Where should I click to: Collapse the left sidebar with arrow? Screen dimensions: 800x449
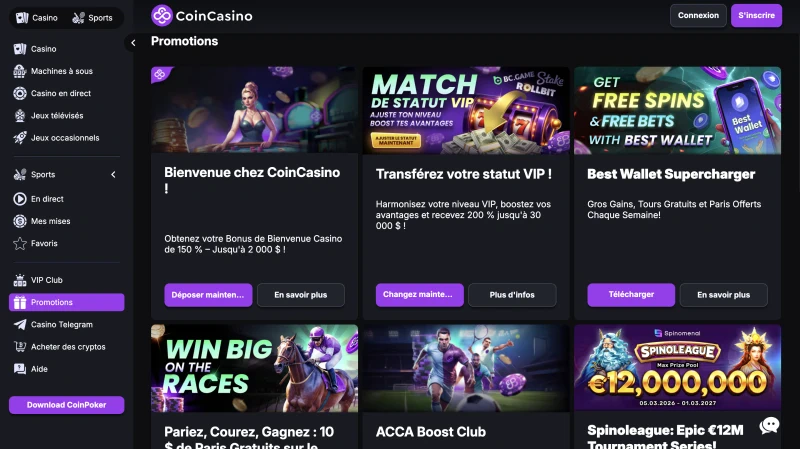[133, 43]
